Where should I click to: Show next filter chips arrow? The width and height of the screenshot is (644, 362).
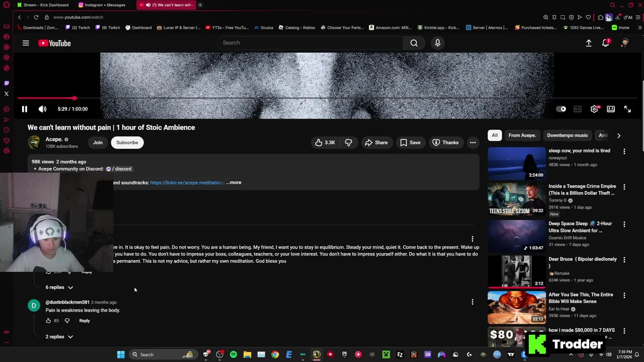(618, 135)
